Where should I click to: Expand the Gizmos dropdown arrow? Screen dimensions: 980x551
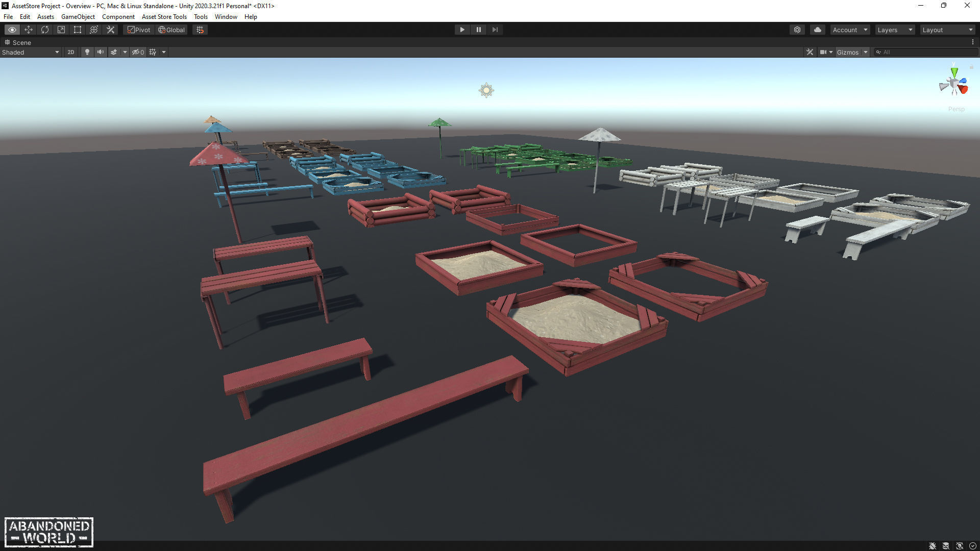click(x=866, y=52)
